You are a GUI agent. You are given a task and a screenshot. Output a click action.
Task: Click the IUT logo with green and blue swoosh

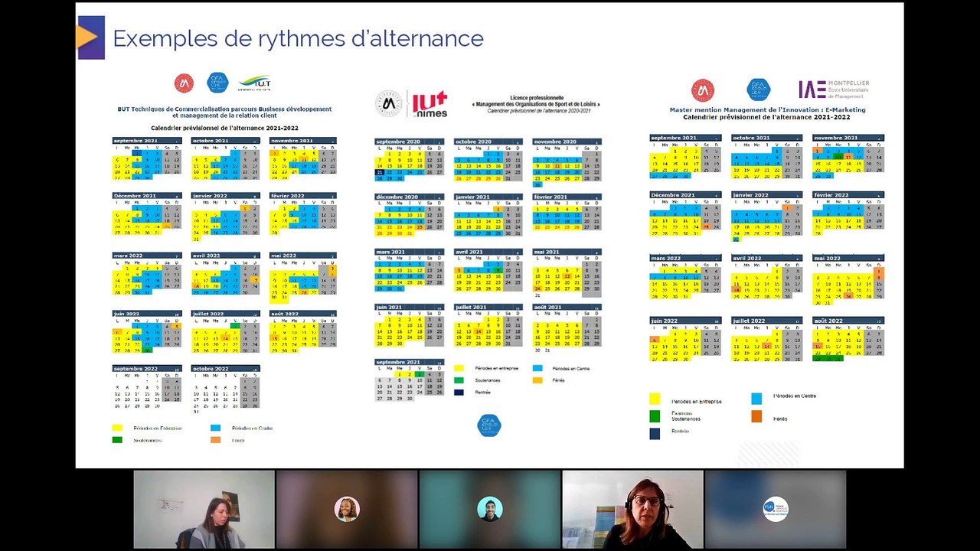tap(254, 83)
